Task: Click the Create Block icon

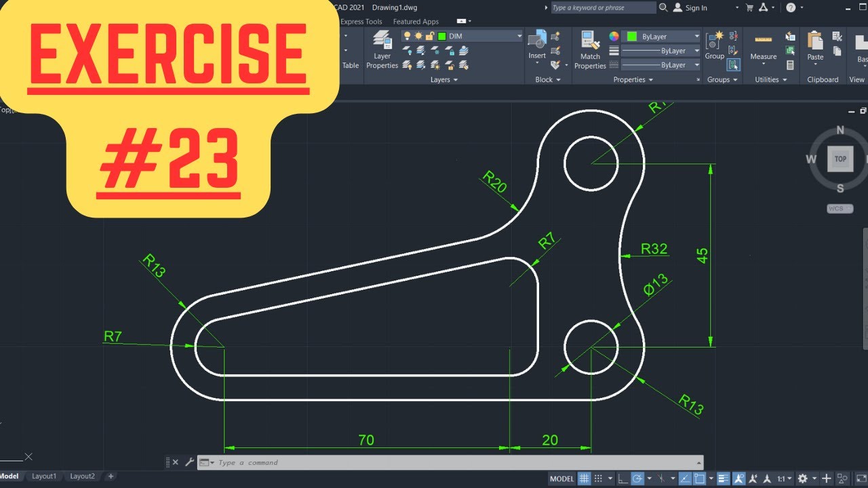Action: tap(555, 36)
